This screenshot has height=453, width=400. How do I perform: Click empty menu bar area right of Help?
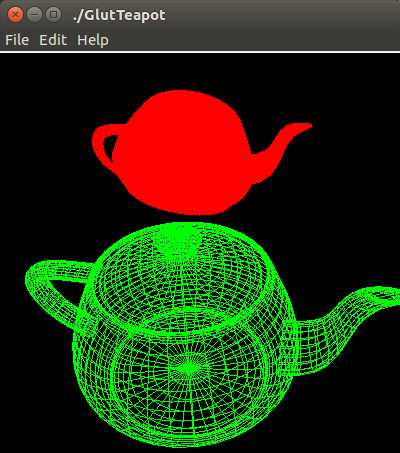(253, 40)
